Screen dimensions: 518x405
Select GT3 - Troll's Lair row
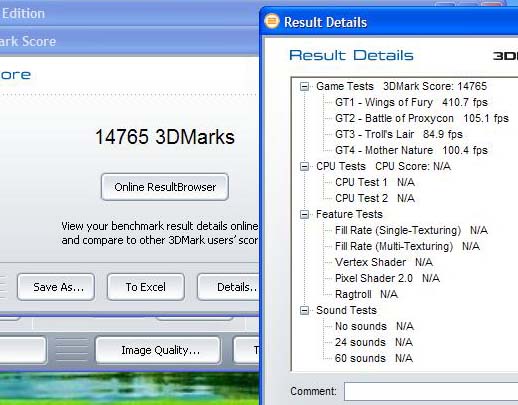click(399, 134)
